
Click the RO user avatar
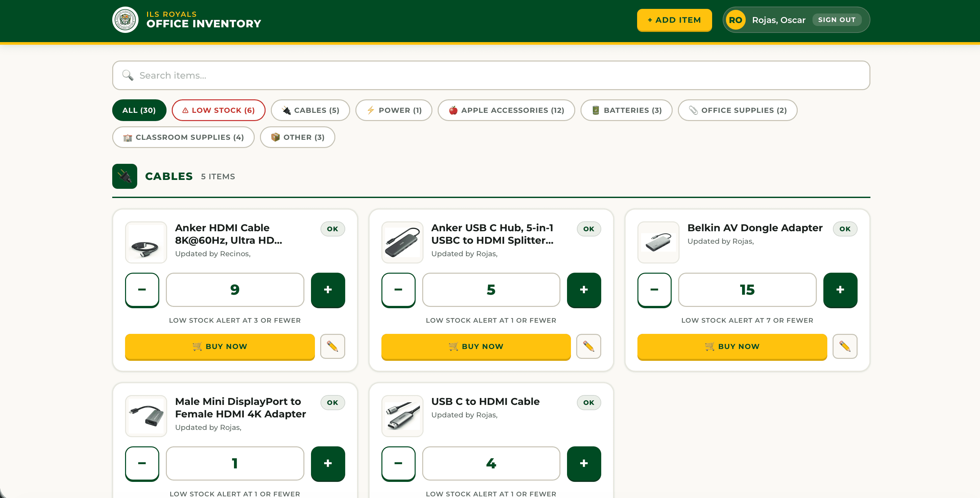[735, 20]
